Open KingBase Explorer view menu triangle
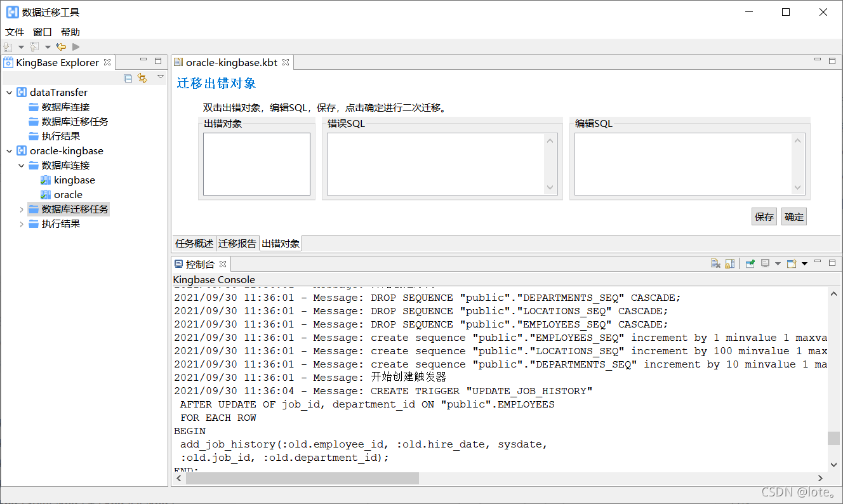The width and height of the screenshot is (843, 504). [161, 77]
